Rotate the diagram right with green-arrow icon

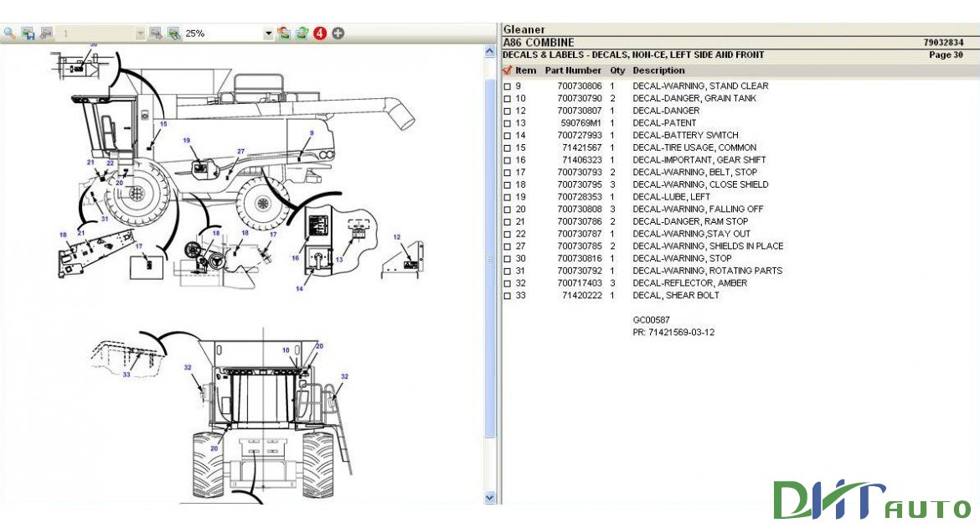point(302,34)
